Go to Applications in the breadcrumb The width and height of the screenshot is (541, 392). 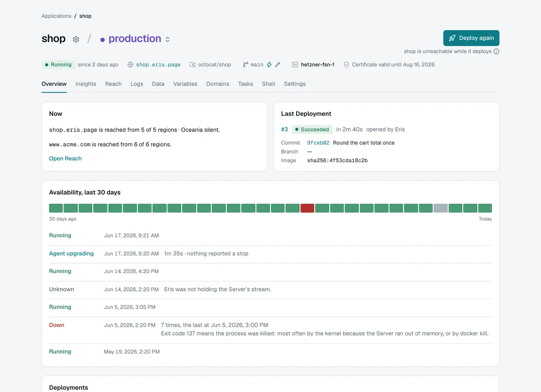(x=56, y=16)
